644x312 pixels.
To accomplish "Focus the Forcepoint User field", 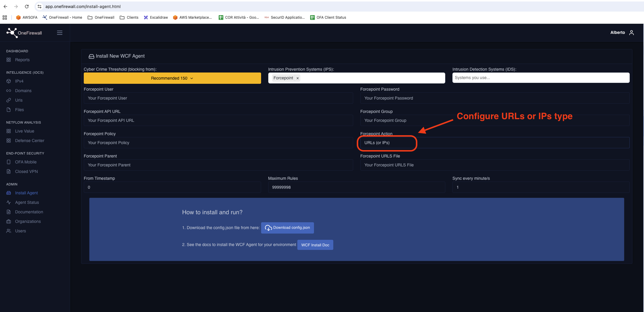I will coord(218,98).
